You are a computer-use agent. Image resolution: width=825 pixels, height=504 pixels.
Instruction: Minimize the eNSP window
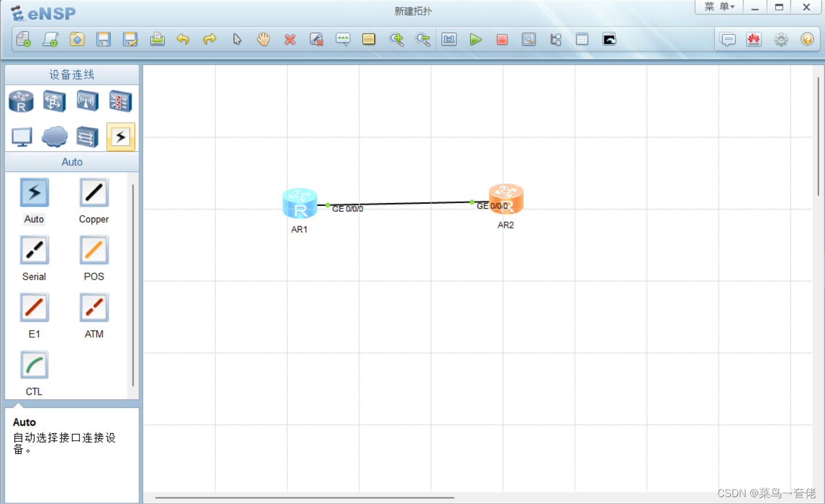755,7
